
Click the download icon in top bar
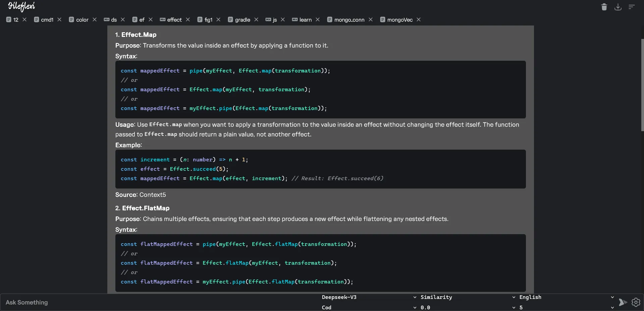coord(618,7)
